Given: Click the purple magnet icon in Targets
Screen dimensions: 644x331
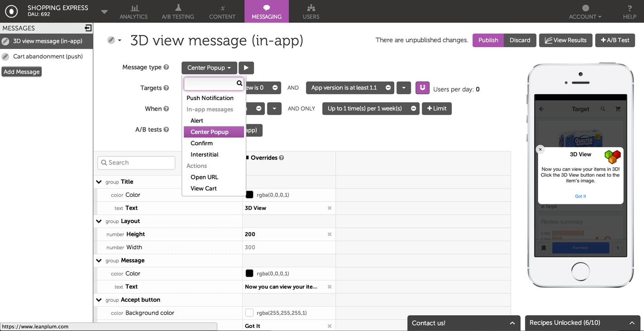Looking at the screenshot, I should [x=422, y=88].
